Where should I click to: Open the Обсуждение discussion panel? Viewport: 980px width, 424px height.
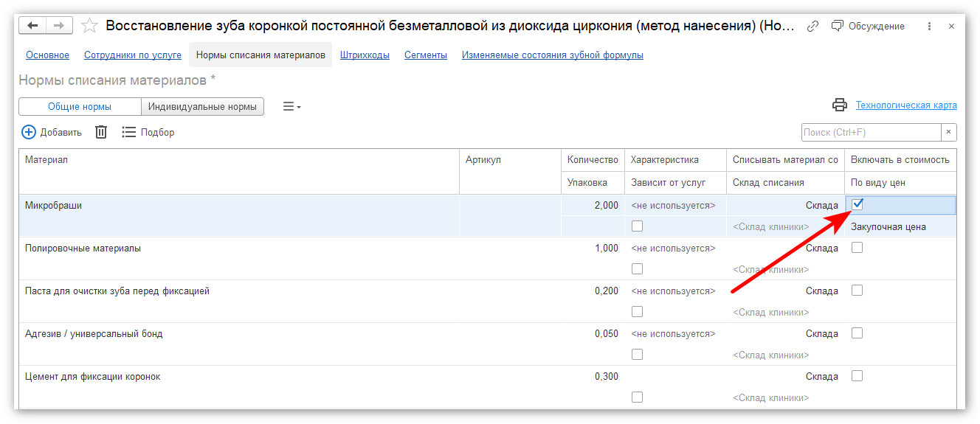(x=868, y=26)
